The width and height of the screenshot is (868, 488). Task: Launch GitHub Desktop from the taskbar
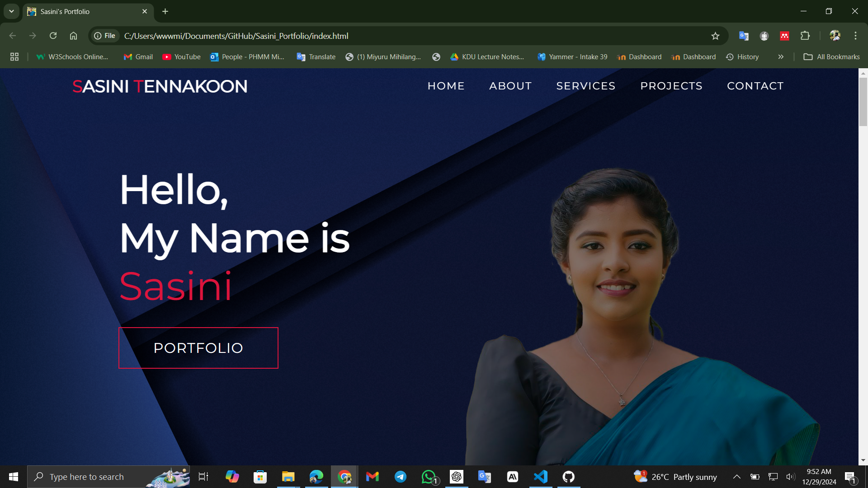point(568,477)
